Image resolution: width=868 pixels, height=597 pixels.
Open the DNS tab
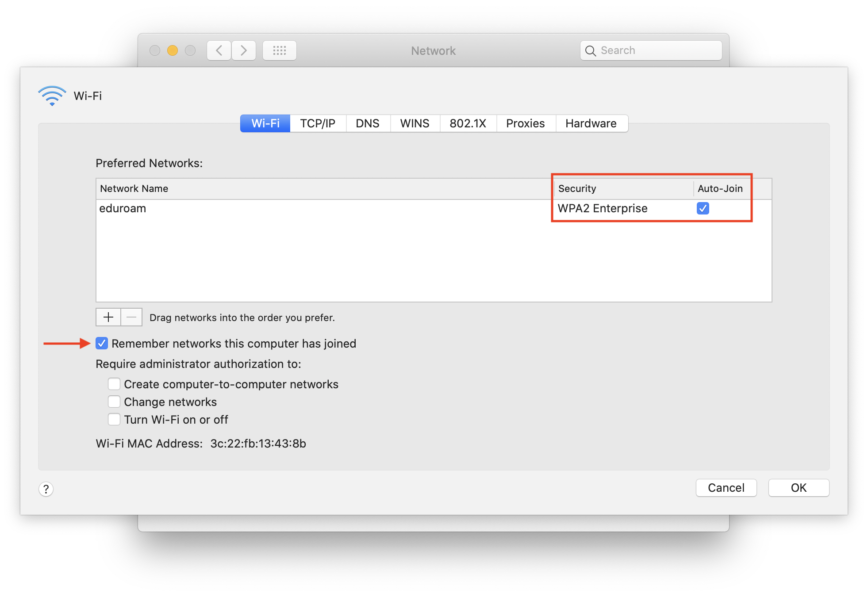point(367,123)
